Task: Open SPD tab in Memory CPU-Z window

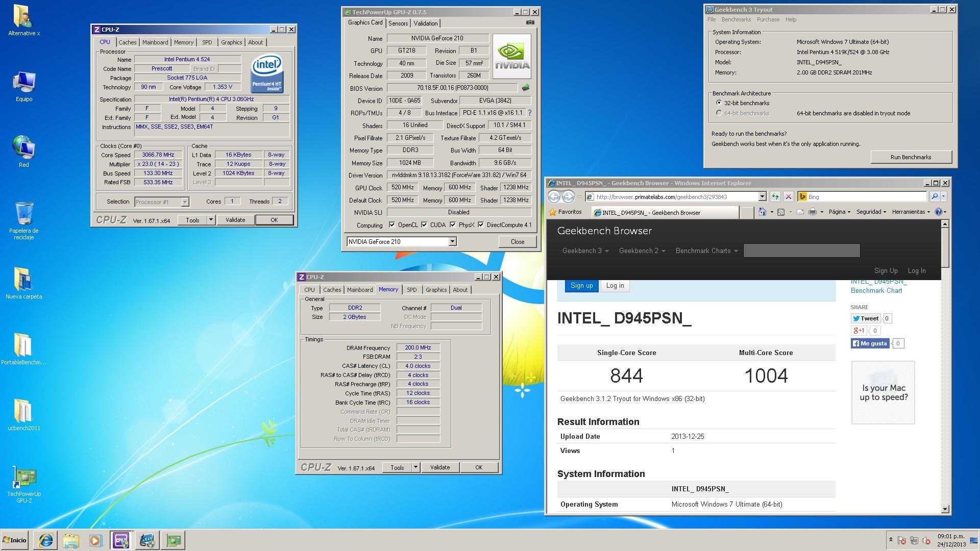Action: [411, 290]
